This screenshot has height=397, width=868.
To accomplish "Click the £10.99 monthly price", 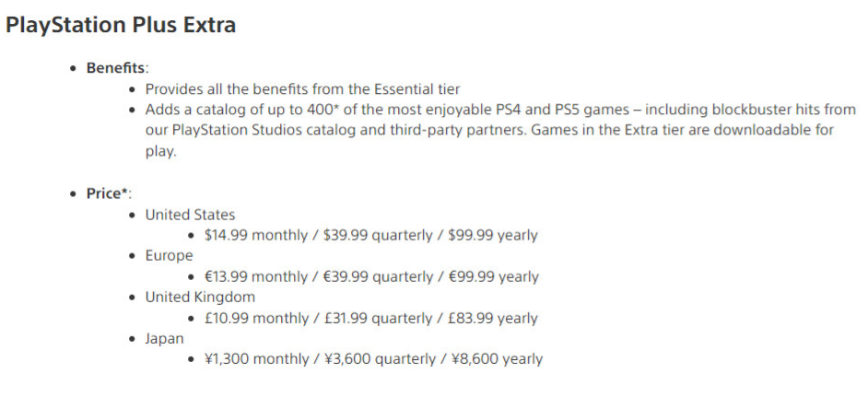I will [x=255, y=318].
